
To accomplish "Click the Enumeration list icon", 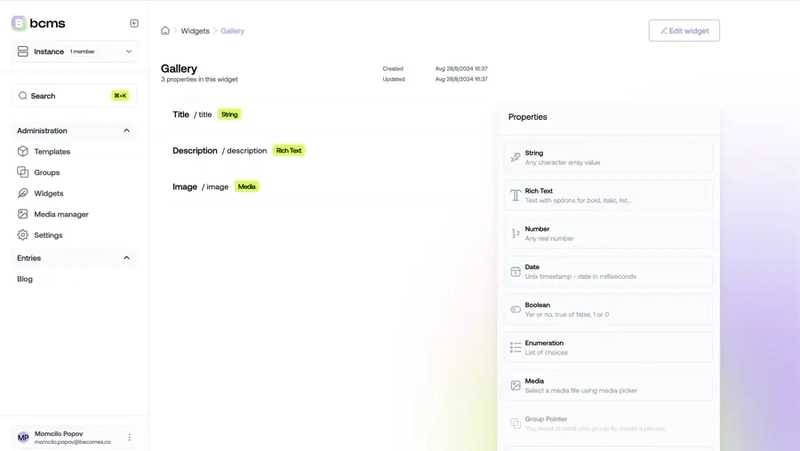I will [515, 347].
